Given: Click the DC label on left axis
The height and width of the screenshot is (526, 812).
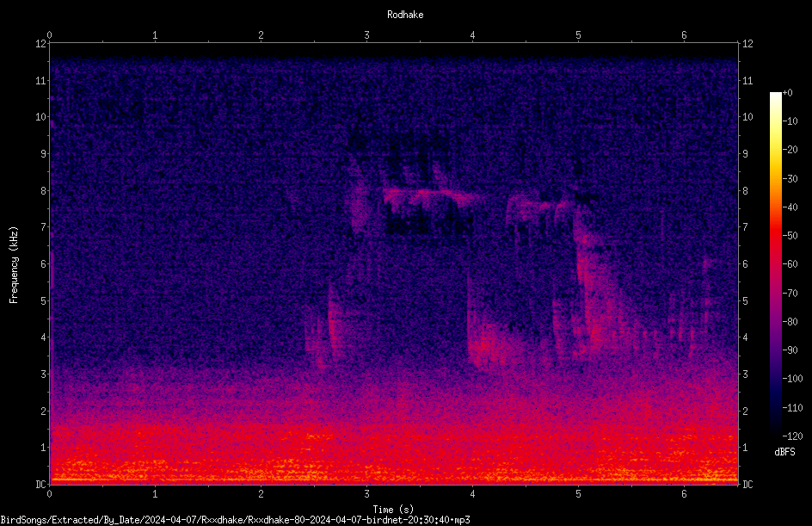Looking at the screenshot, I should pyautogui.click(x=41, y=484).
